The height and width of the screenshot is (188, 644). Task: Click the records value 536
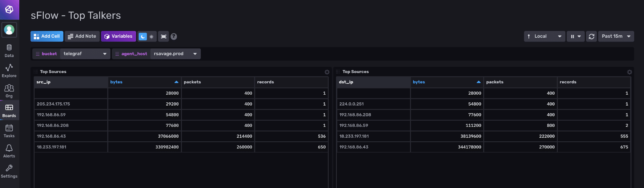tap(322, 136)
